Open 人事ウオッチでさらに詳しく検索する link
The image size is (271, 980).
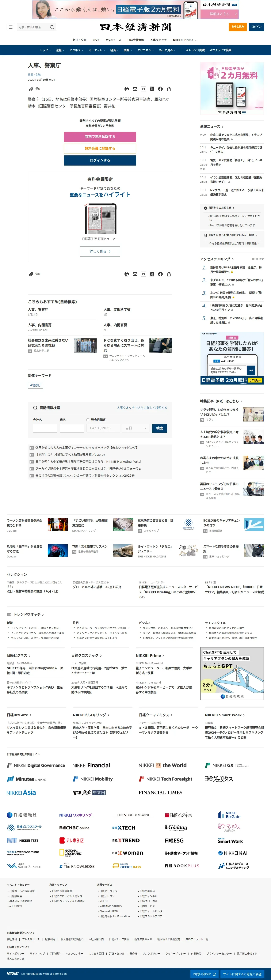point(142,408)
